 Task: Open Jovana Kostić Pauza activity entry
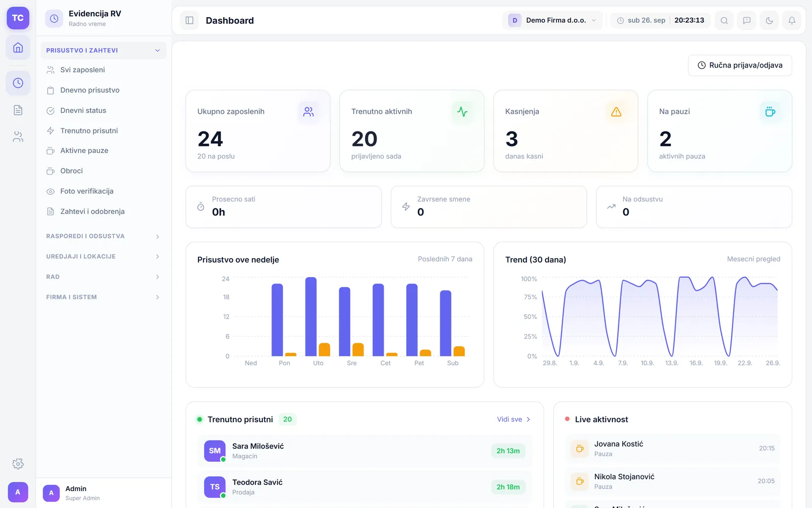click(x=672, y=449)
